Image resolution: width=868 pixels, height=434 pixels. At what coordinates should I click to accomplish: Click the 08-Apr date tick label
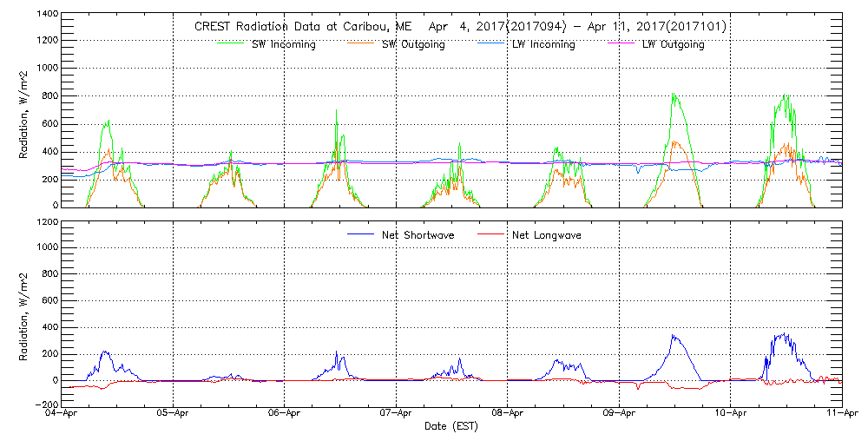coord(508,414)
